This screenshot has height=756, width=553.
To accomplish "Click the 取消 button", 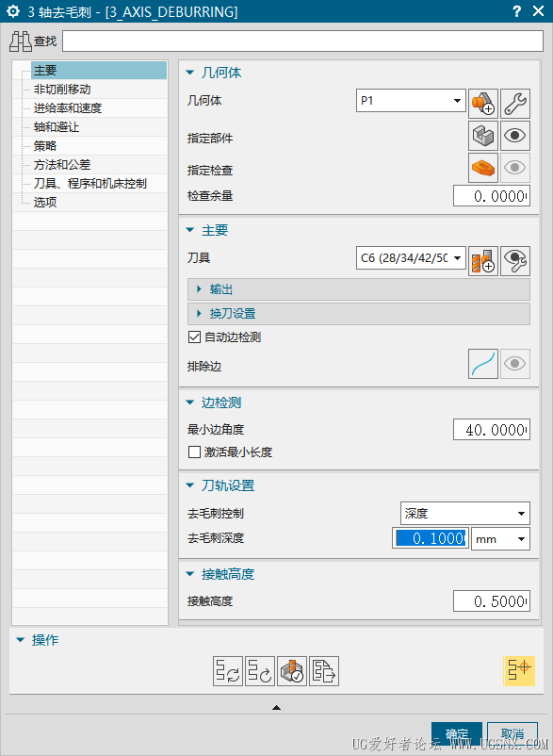I will [512, 734].
